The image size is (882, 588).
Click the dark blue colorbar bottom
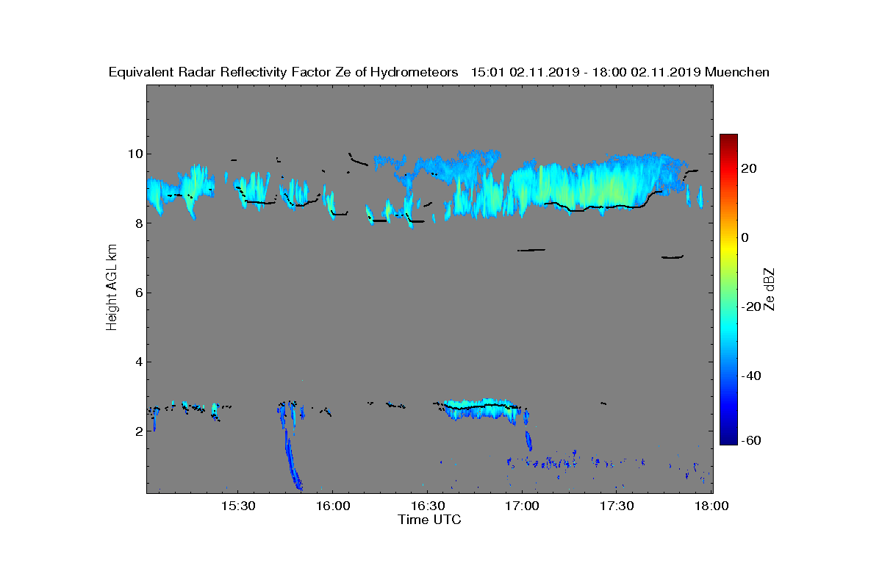[x=728, y=440]
